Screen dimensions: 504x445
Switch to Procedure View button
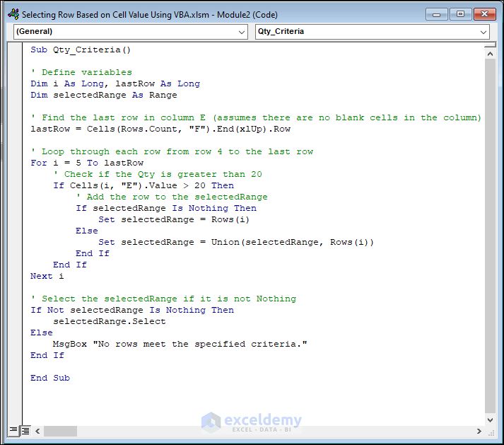(x=13, y=431)
